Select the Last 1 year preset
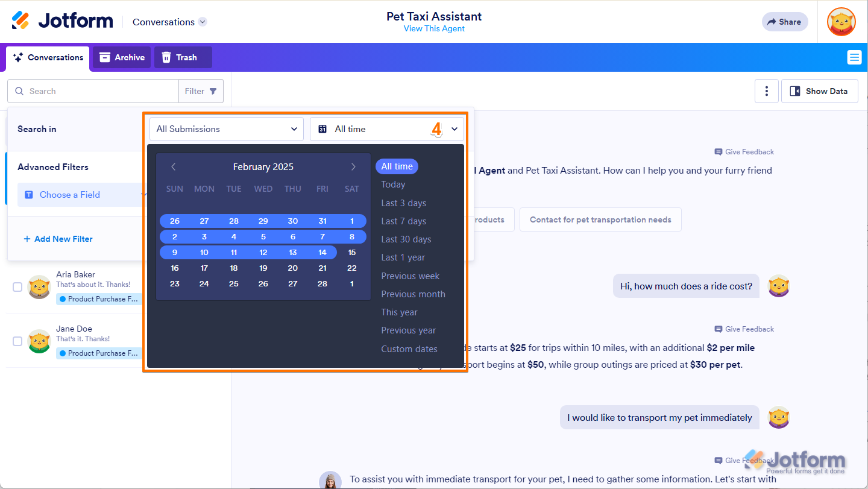 pyautogui.click(x=403, y=257)
